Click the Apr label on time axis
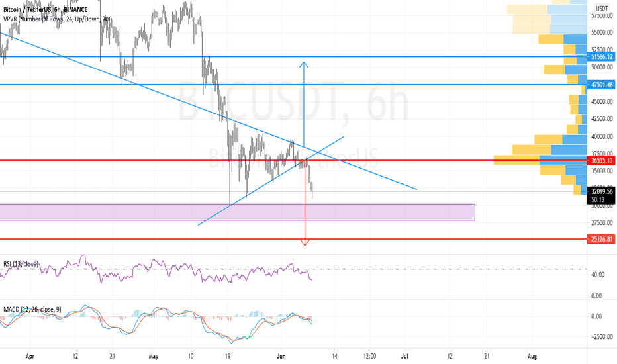The width and height of the screenshot is (617, 364). (x=30, y=356)
